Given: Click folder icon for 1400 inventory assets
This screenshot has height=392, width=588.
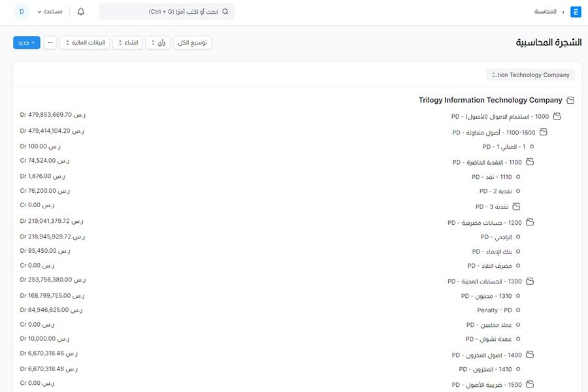Looking at the screenshot, I should (x=530, y=355).
